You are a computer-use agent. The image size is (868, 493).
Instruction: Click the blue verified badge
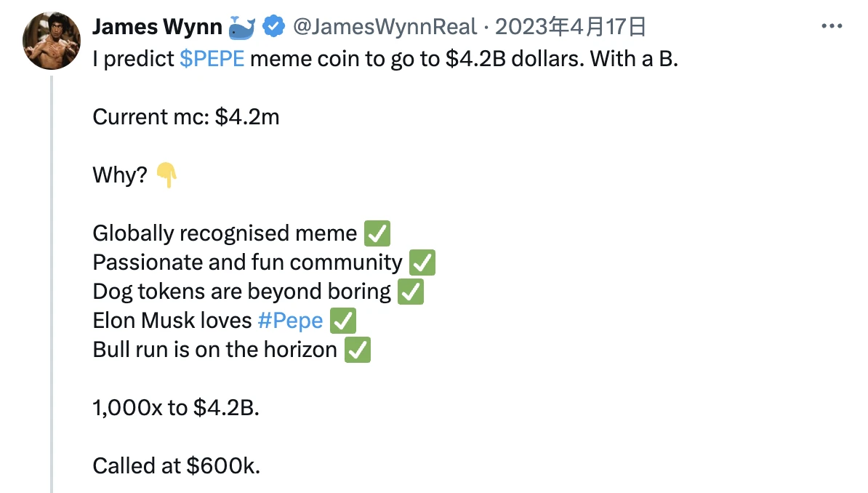click(x=273, y=28)
